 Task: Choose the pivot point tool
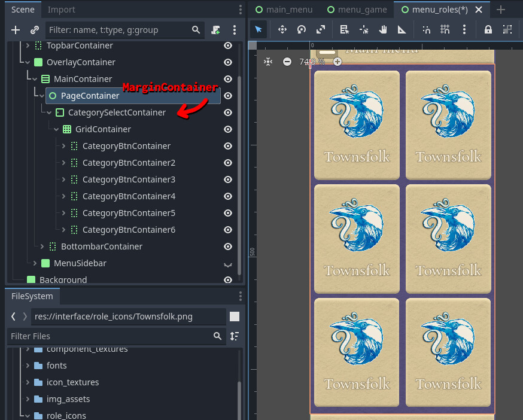364,29
